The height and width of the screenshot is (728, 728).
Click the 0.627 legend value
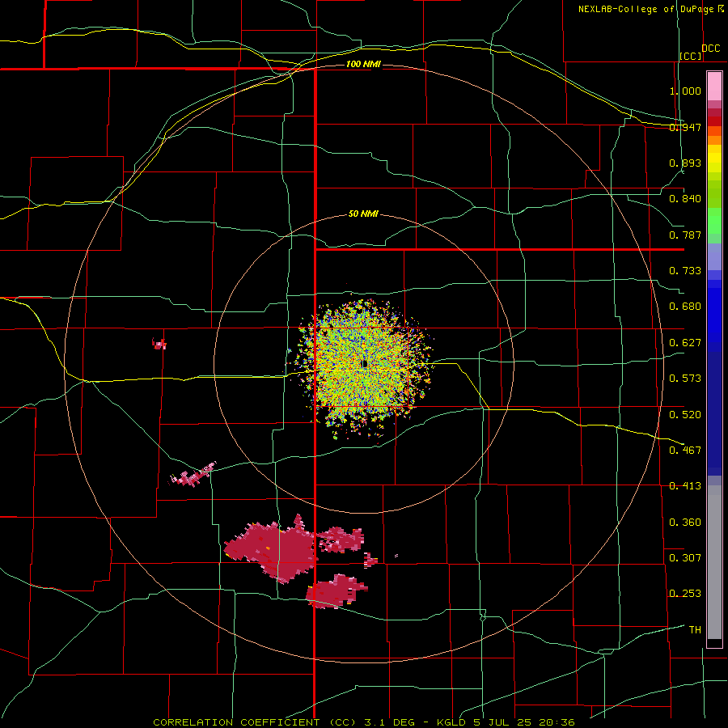pyautogui.click(x=685, y=343)
